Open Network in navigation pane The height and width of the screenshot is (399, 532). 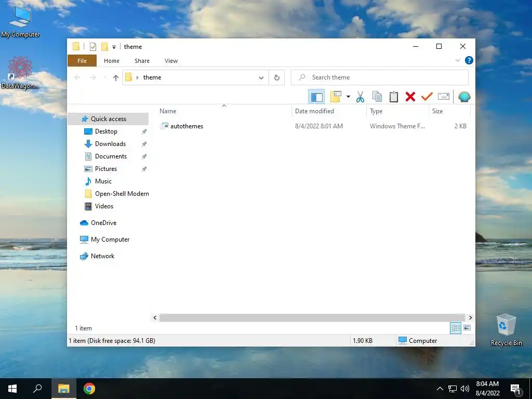[102, 256]
